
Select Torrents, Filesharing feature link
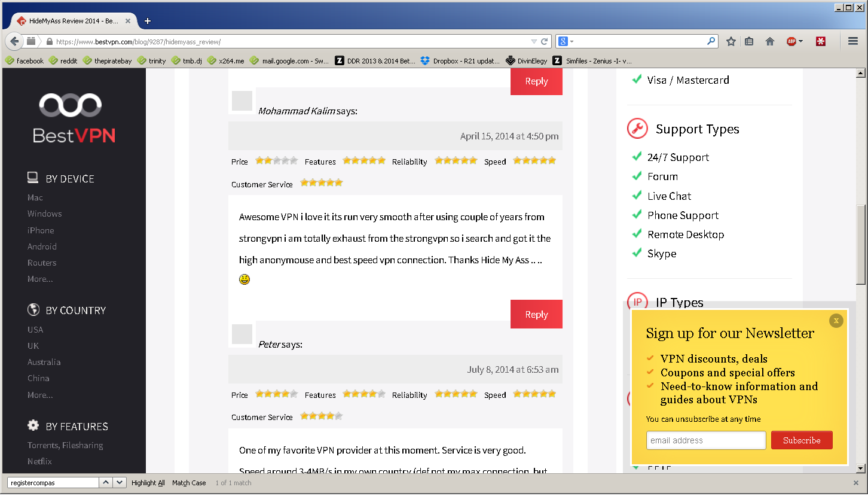[65, 445]
